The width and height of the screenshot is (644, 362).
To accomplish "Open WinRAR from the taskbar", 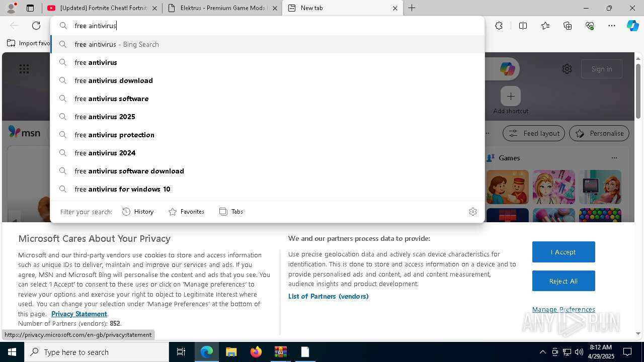I will pos(280,352).
